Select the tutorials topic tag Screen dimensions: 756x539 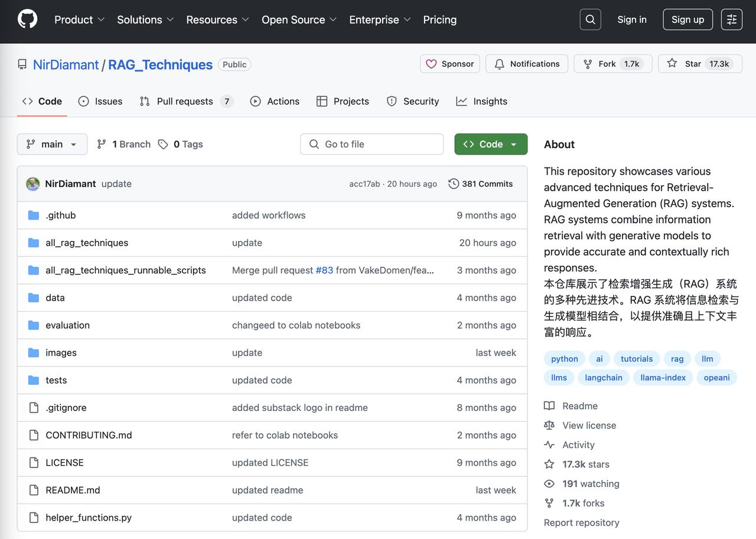pyautogui.click(x=637, y=358)
